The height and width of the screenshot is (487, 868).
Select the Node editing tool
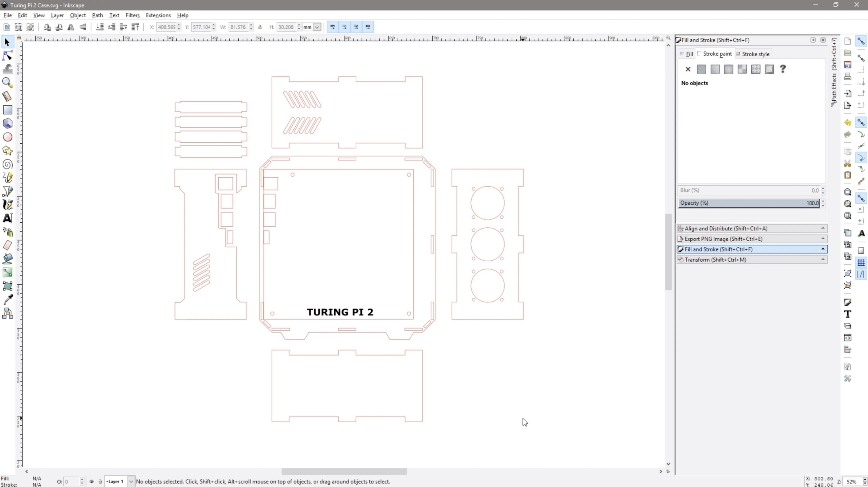(x=7, y=56)
